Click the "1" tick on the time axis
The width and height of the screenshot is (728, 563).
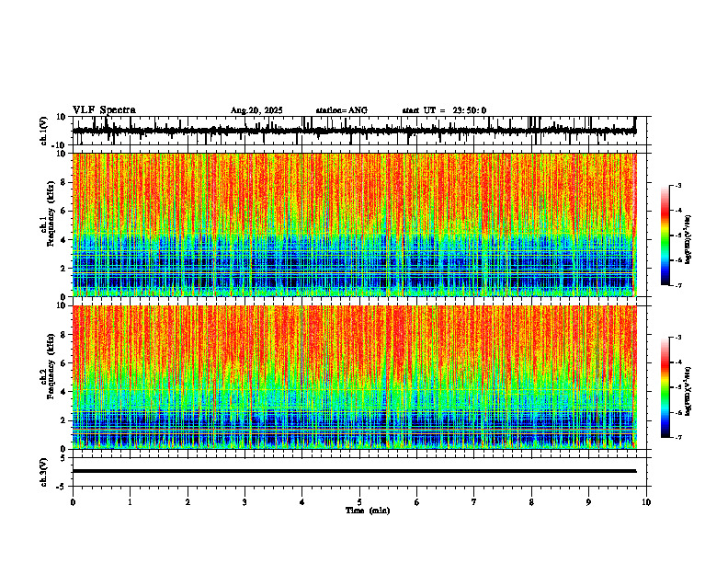click(x=130, y=502)
